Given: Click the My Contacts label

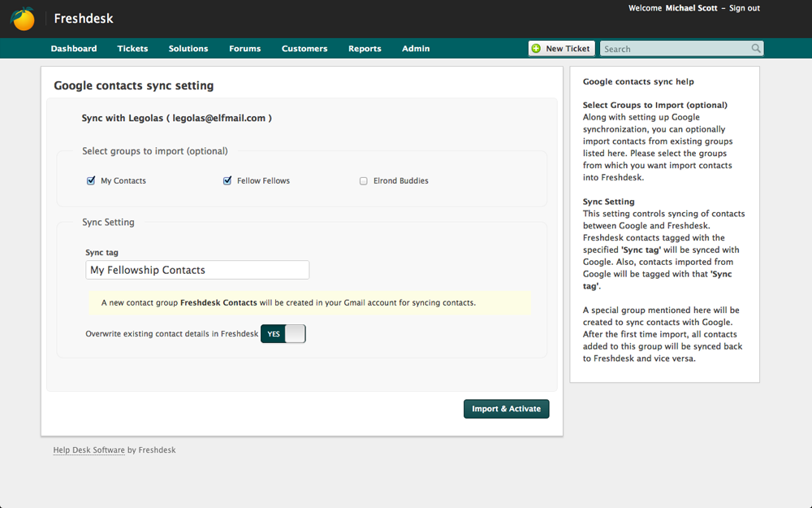Looking at the screenshot, I should [123, 180].
